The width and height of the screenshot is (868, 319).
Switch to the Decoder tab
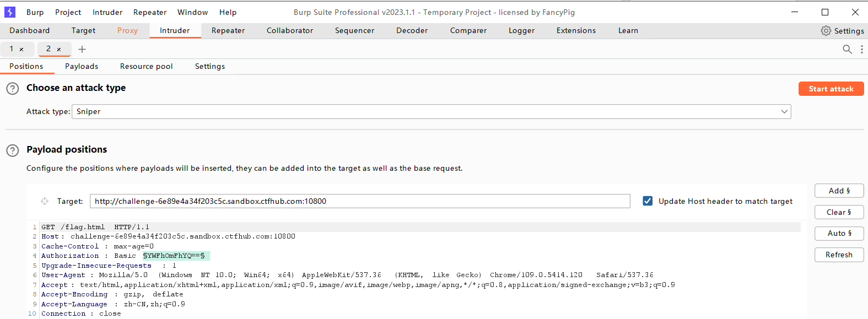(412, 31)
